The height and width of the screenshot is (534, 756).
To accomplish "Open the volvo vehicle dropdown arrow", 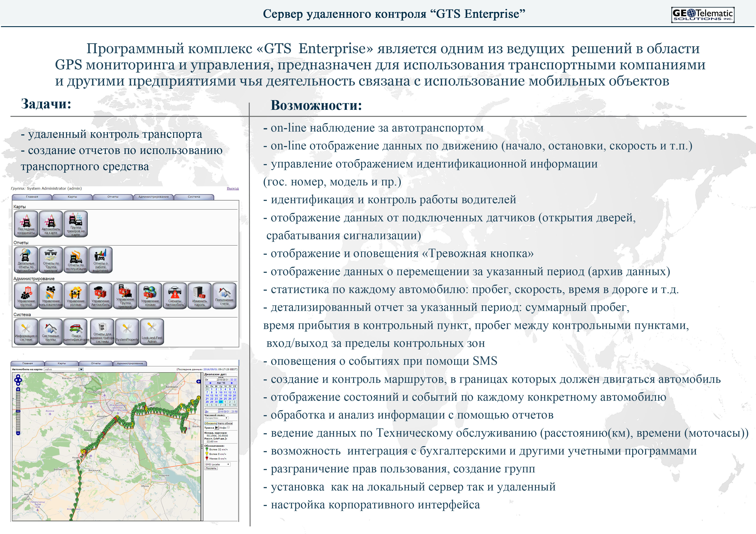I will (x=81, y=369).
